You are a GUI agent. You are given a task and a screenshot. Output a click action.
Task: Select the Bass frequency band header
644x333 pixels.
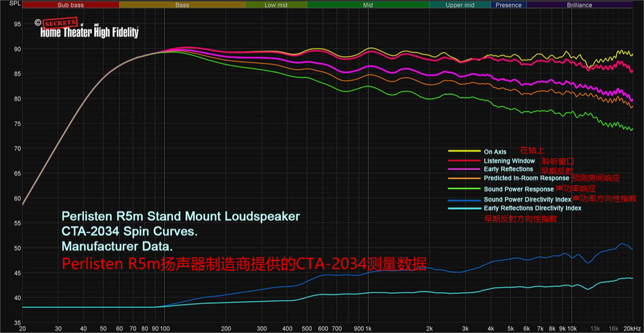[182, 5]
